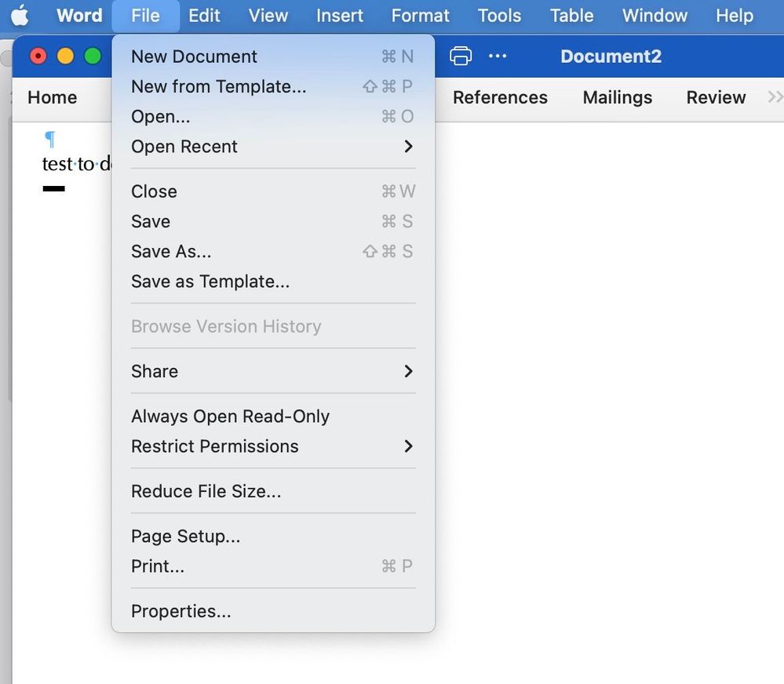Image resolution: width=784 pixels, height=684 pixels.
Task: Expand the Restrict Permissions submenu
Action: pyautogui.click(x=273, y=446)
